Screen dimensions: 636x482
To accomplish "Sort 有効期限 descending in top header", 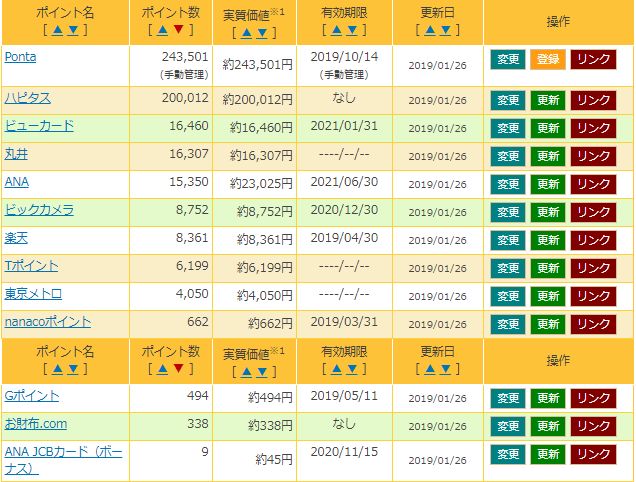I will pos(352,30).
